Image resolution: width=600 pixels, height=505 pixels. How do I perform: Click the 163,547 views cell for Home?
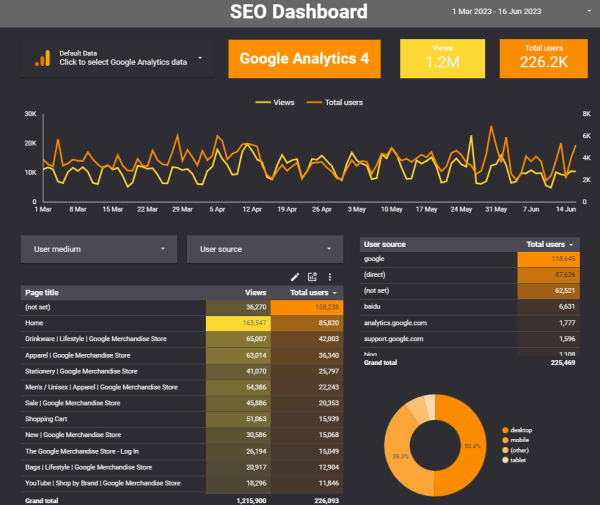click(x=238, y=323)
